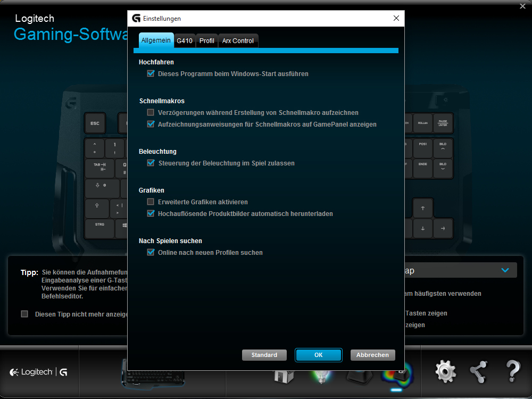Uncheck Hochauflösende Produktbilder automatisch herunterladen

pos(151,213)
